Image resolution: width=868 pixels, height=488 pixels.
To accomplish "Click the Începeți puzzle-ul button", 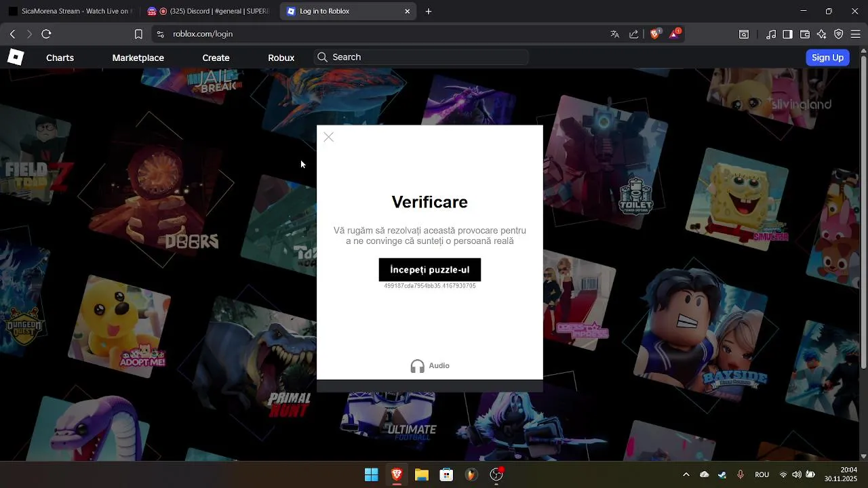I will 430,270.
